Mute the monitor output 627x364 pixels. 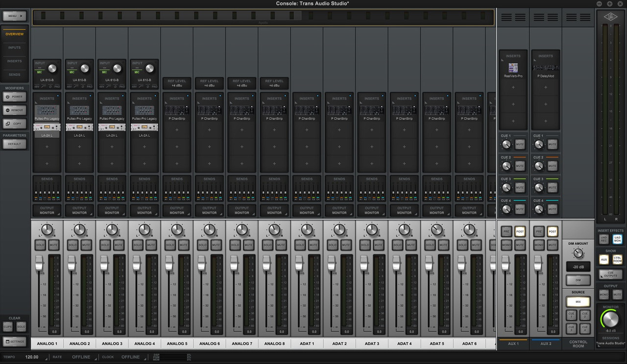617,295
